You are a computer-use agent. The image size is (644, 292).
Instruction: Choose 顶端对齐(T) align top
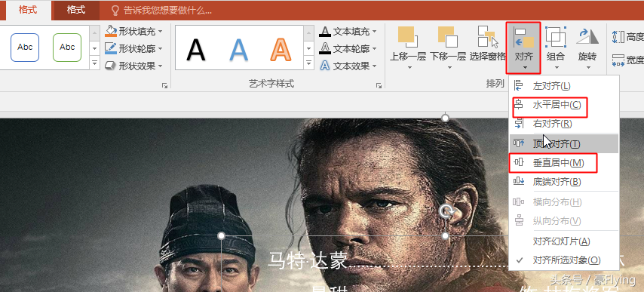pyautogui.click(x=563, y=144)
